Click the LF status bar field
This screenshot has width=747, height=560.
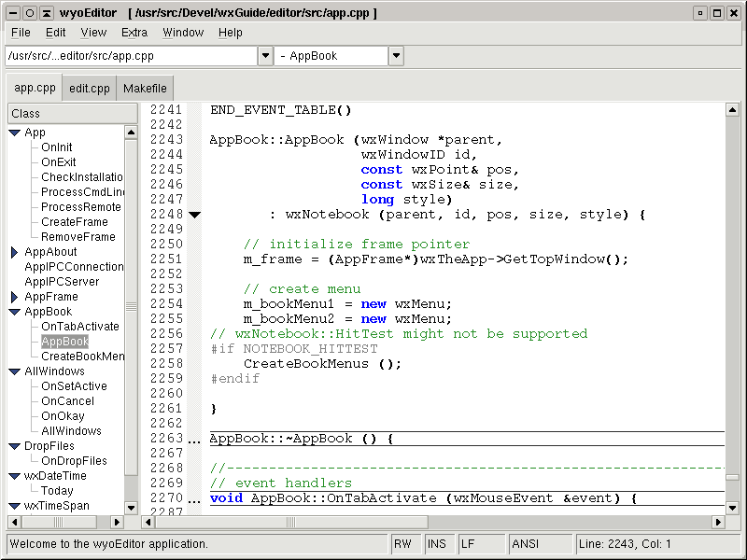tap(482, 544)
